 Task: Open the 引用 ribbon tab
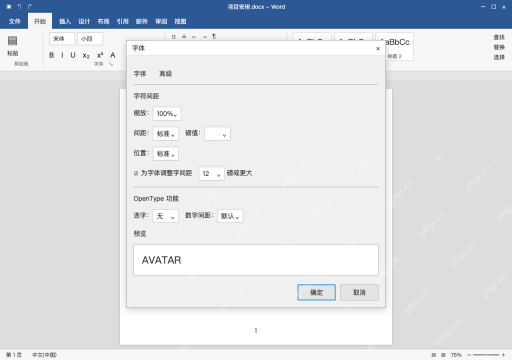point(123,21)
